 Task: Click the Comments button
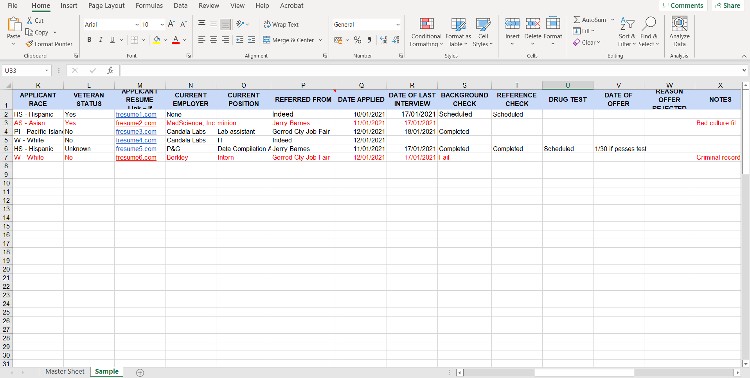683,6
